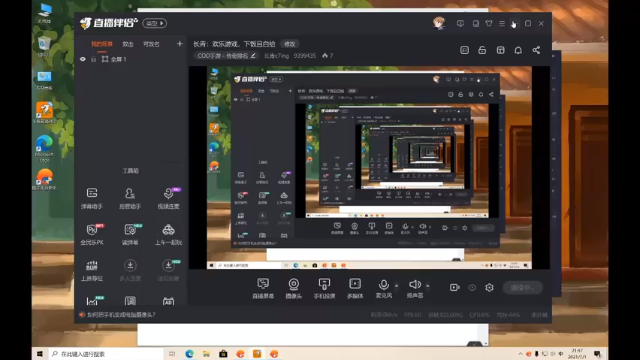Click the grey live-status button at bottom right
Image resolution: width=640 pixels, height=360 pixels.
click(522, 287)
